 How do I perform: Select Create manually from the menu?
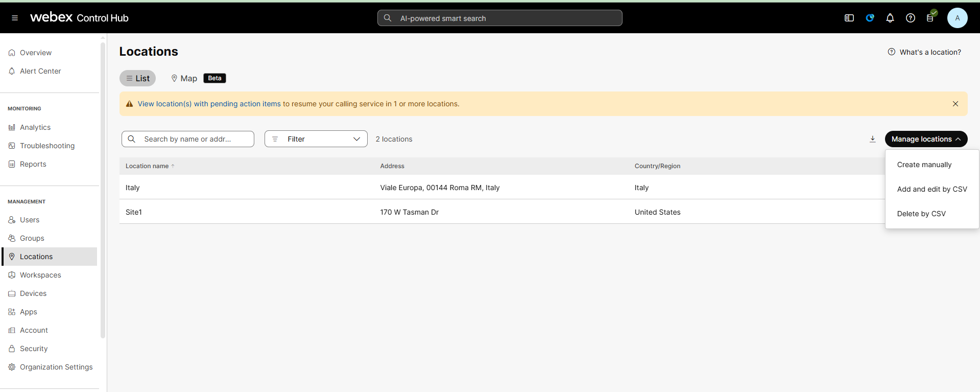pyautogui.click(x=924, y=165)
